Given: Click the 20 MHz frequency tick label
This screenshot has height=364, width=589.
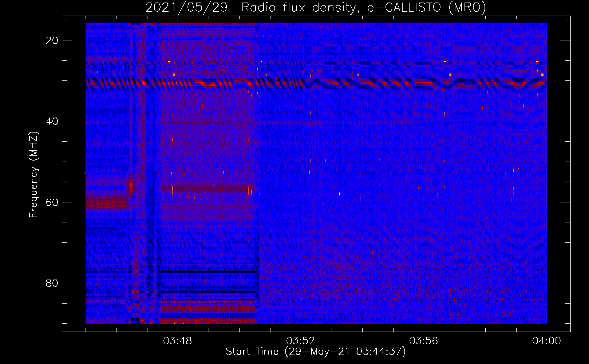Looking at the screenshot, I should tap(52, 40).
